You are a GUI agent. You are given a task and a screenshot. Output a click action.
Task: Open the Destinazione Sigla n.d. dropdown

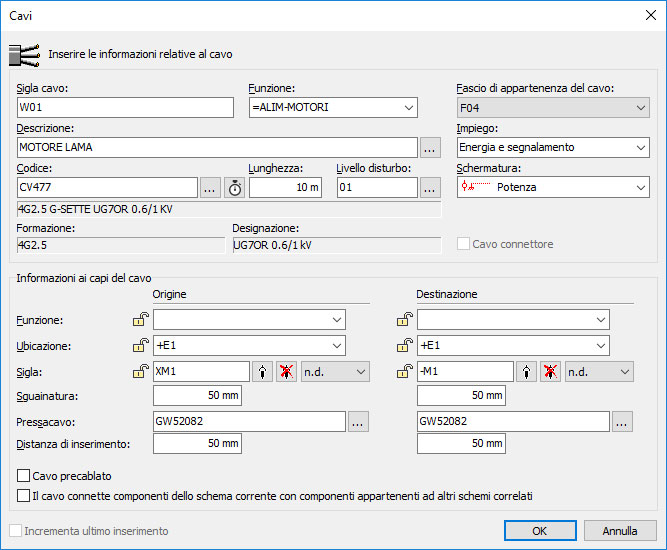(599, 372)
